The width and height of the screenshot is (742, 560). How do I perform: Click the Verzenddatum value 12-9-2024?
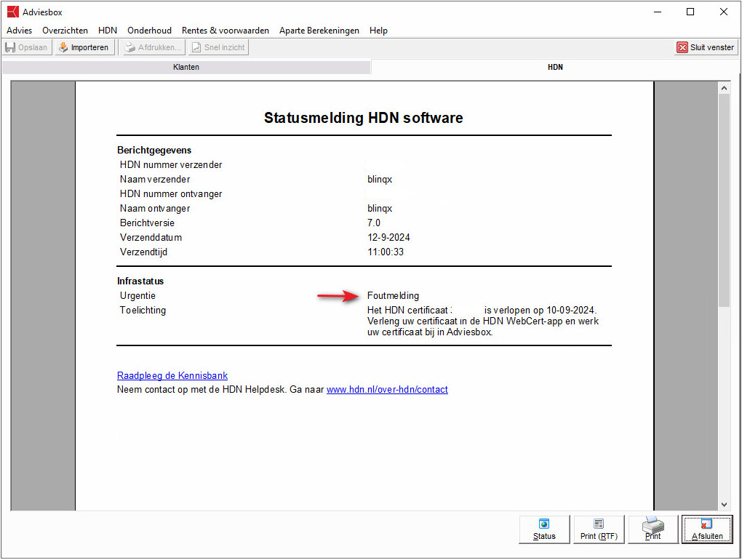[388, 237]
